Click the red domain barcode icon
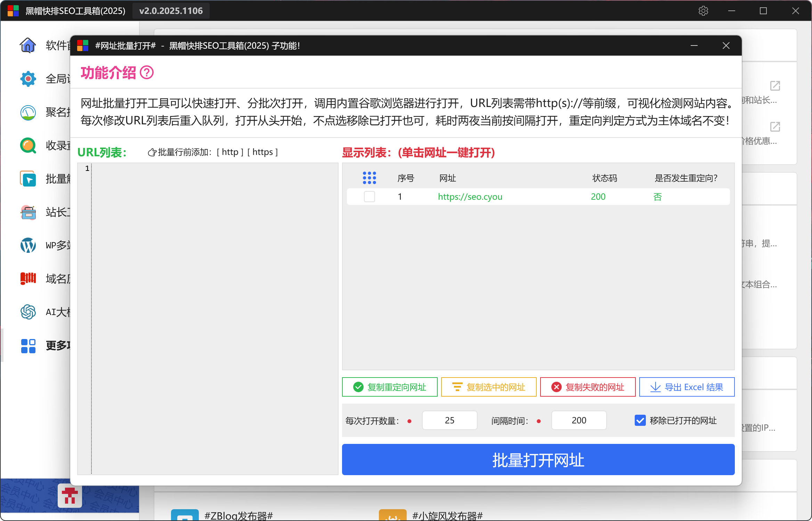Image resolution: width=812 pixels, height=521 pixels. click(x=28, y=279)
